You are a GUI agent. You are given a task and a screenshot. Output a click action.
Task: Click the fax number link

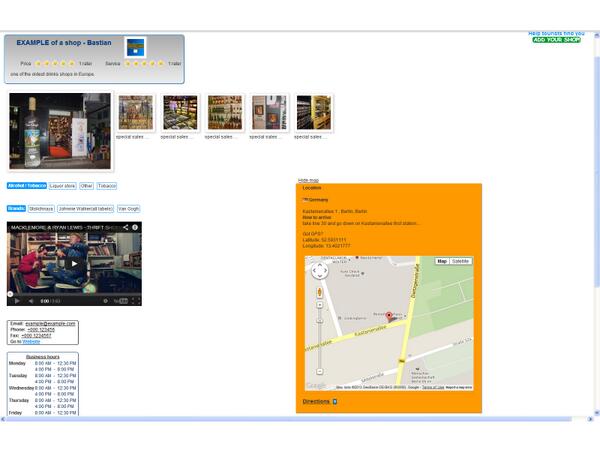[36, 336]
